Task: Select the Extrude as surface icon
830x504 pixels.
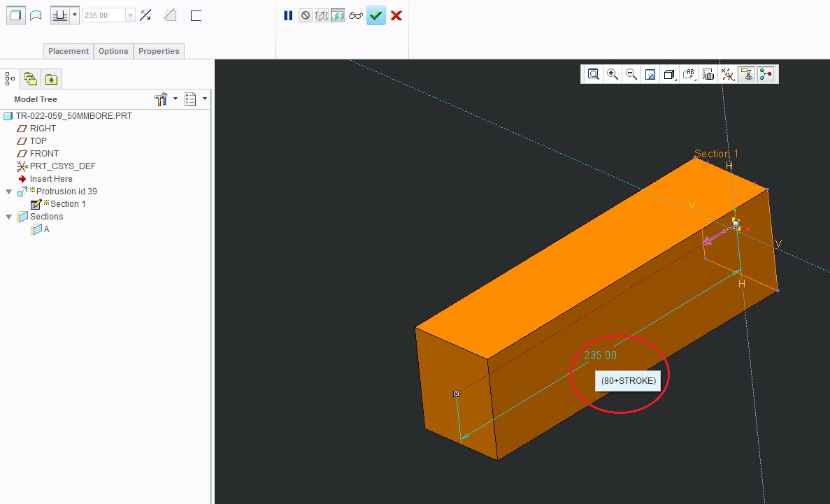Action: coord(36,15)
